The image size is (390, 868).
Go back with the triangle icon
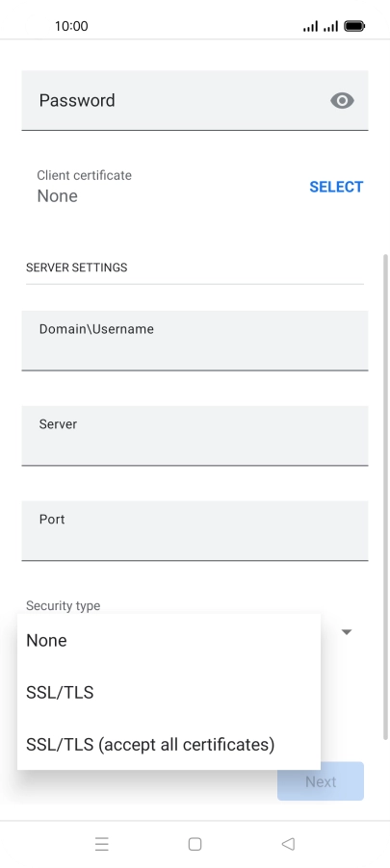(x=288, y=844)
